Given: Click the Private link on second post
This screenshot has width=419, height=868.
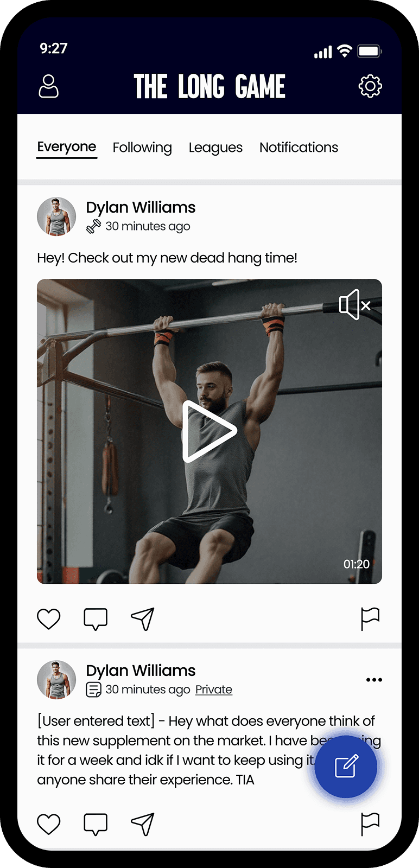Looking at the screenshot, I should (214, 690).
